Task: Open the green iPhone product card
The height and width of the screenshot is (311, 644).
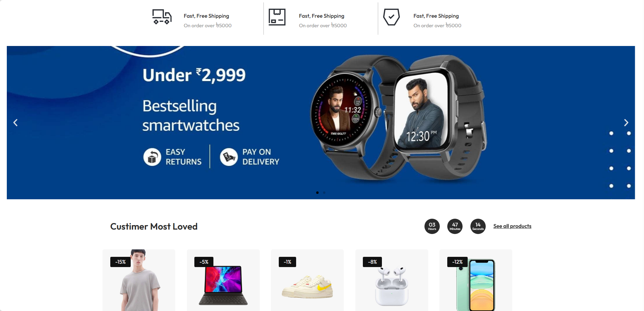Action: (476, 280)
